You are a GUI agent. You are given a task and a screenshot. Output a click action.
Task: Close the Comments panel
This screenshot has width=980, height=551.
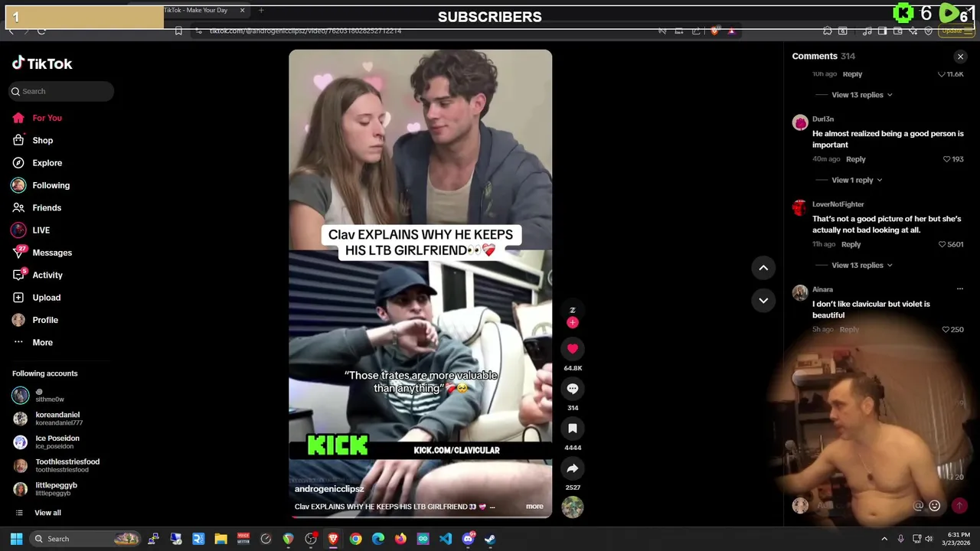pos(960,57)
